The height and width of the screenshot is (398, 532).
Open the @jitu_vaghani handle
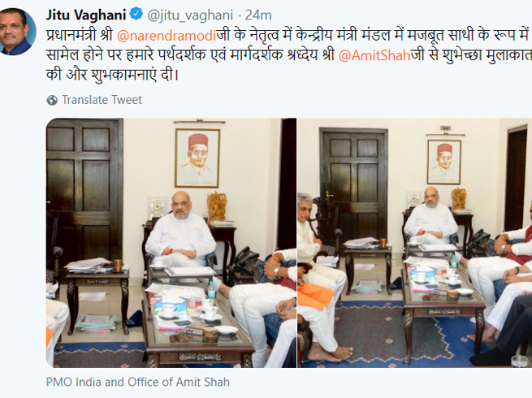pos(190,15)
